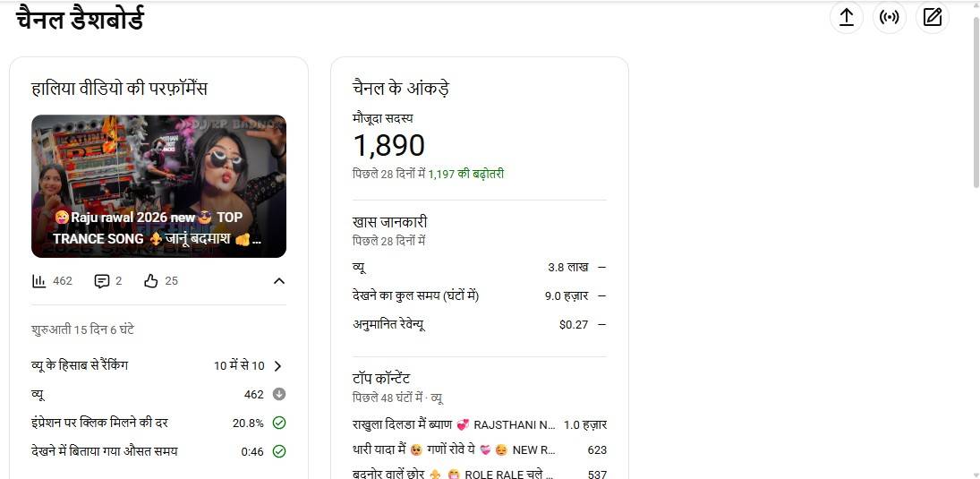
Task: Click the व्यू row showing 3.8 लाख
Action: tap(480, 267)
